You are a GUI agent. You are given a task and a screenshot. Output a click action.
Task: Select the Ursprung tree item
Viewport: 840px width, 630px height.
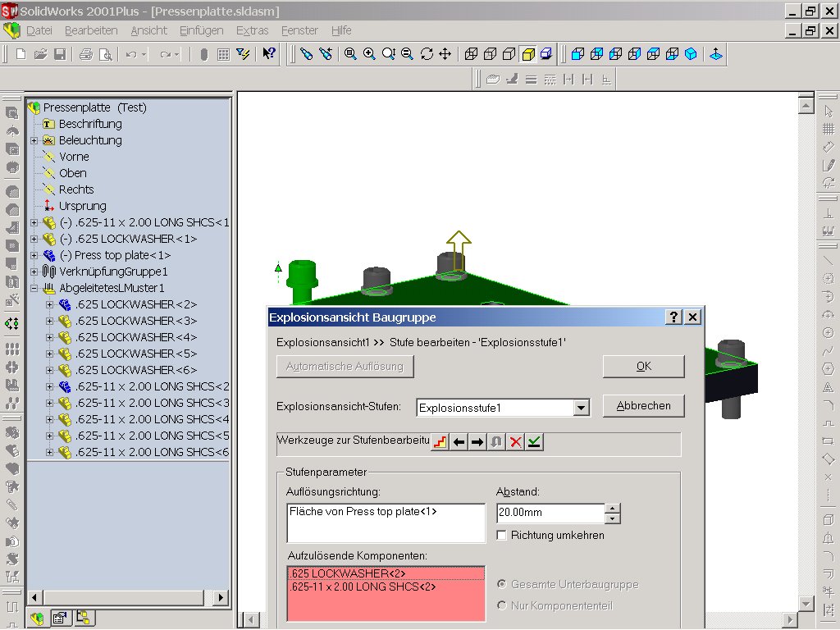pyautogui.click(x=83, y=206)
